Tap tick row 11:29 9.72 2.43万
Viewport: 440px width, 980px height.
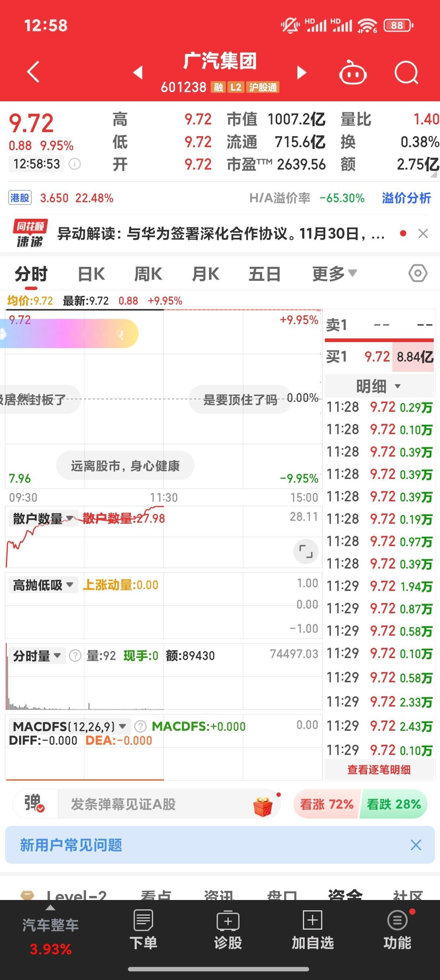coord(379,726)
